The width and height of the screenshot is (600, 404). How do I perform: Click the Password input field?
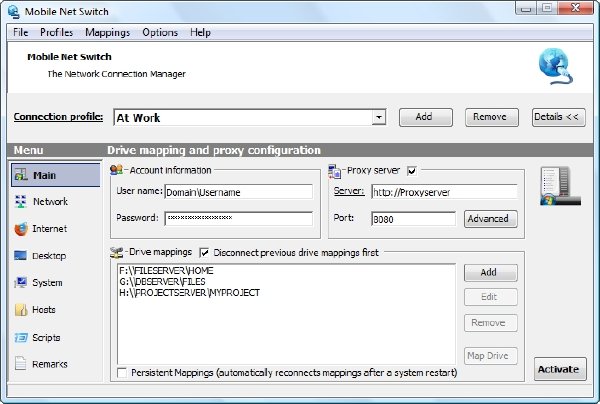(238, 218)
